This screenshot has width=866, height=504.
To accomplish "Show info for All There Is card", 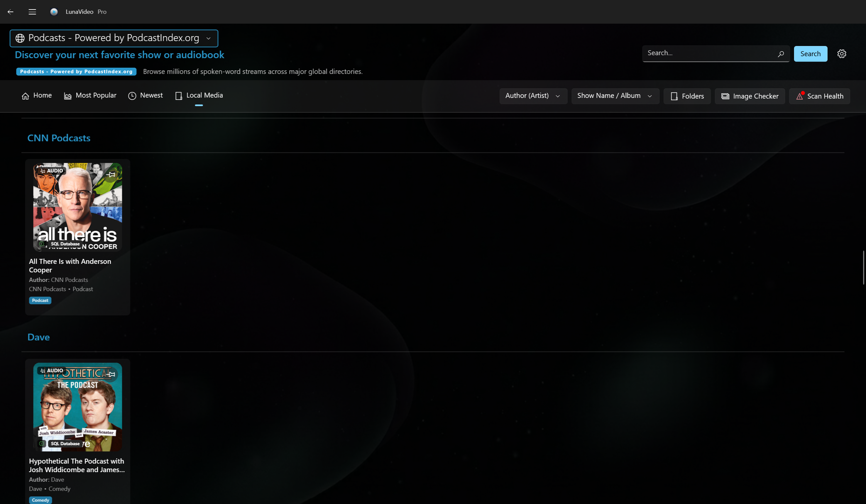I will coord(42,244).
